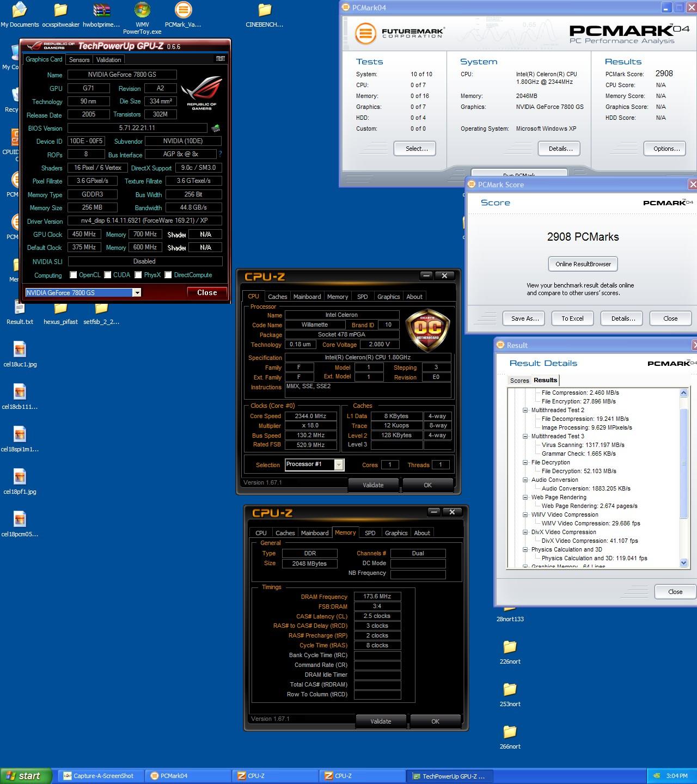Click the GPU-Z screenshot camera icon
This screenshot has width=697, height=784.
[x=221, y=59]
